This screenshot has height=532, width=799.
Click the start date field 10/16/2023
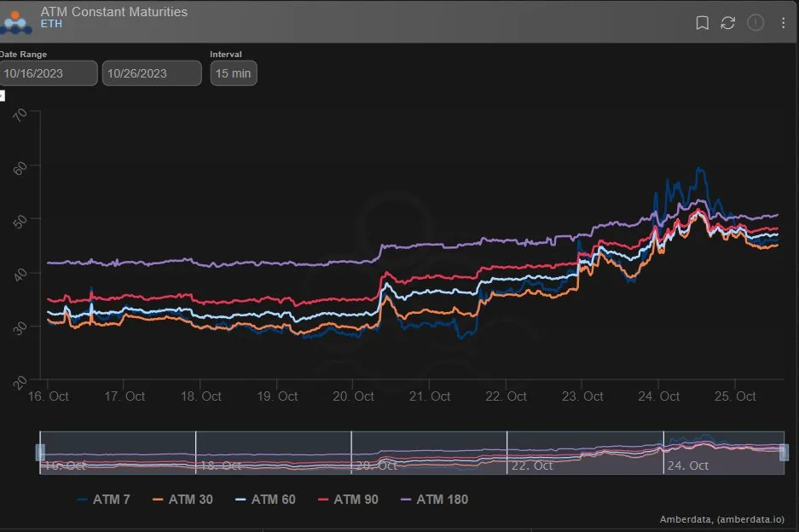[49, 73]
